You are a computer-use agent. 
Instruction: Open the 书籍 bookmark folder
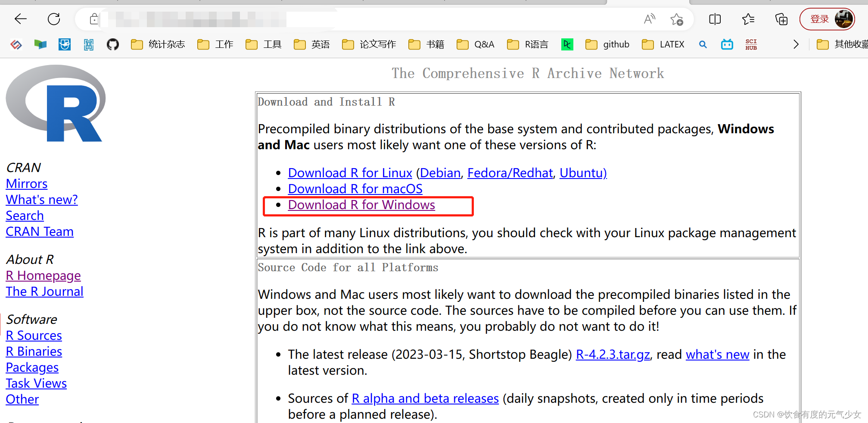coord(426,44)
